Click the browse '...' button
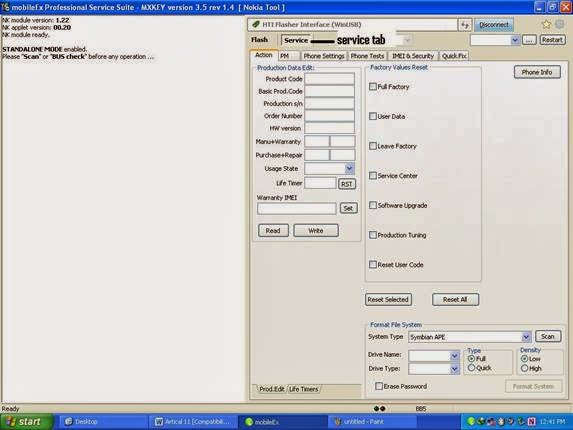The height and width of the screenshot is (430, 573). click(529, 40)
